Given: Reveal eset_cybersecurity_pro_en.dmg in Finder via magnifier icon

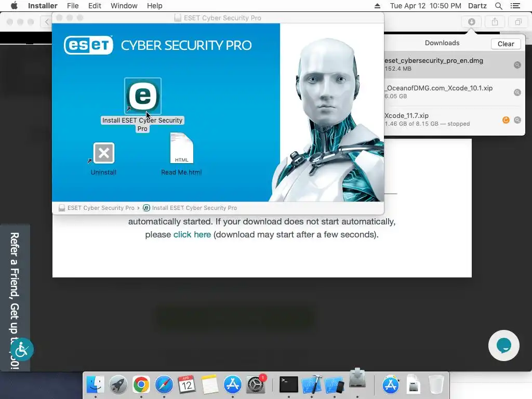Looking at the screenshot, I should 517,65.
